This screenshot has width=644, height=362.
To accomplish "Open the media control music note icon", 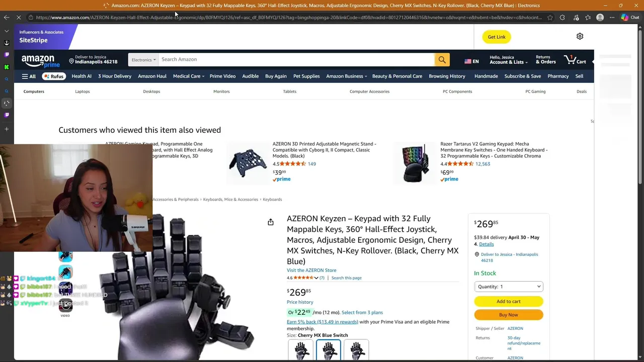I will click(576, 17).
